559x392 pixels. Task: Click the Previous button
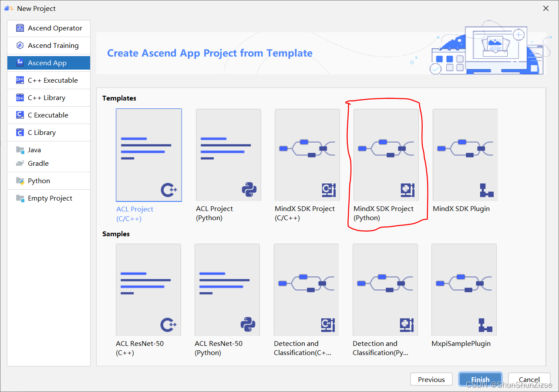431,379
